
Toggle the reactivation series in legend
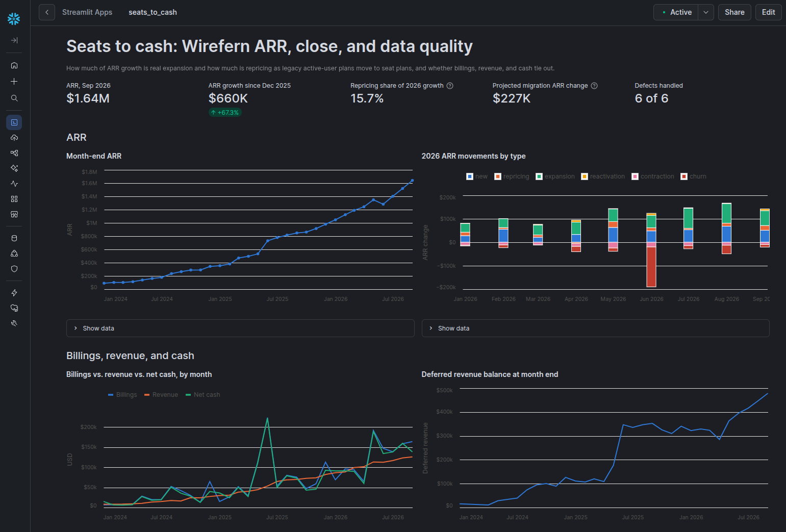[x=603, y=176]
